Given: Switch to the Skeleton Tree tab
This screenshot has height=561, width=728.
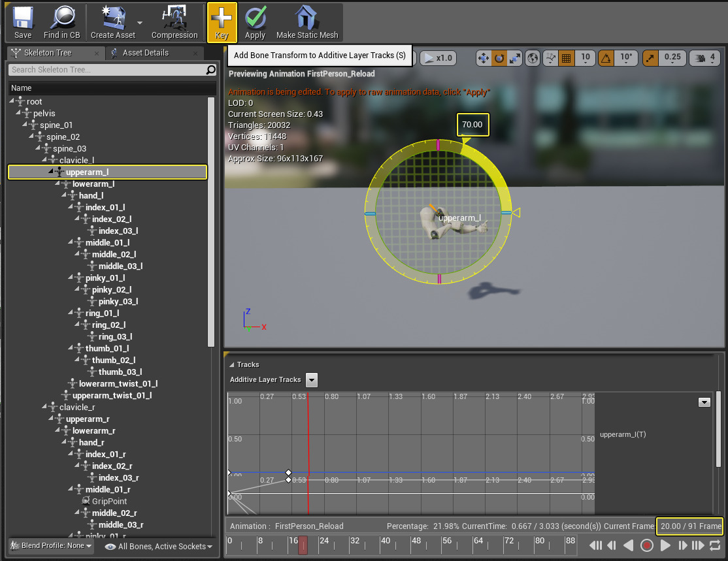Looking at the screenshot, I should click(48, 53).
